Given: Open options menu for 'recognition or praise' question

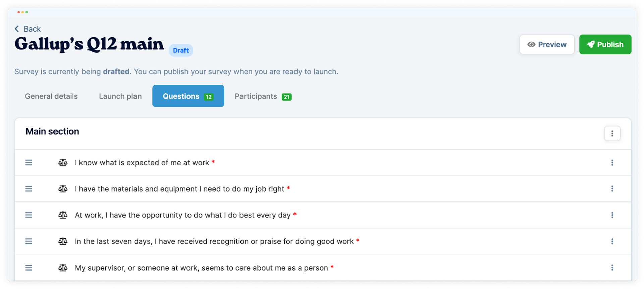Looking at the screenshot, I should tap(612, 241).
